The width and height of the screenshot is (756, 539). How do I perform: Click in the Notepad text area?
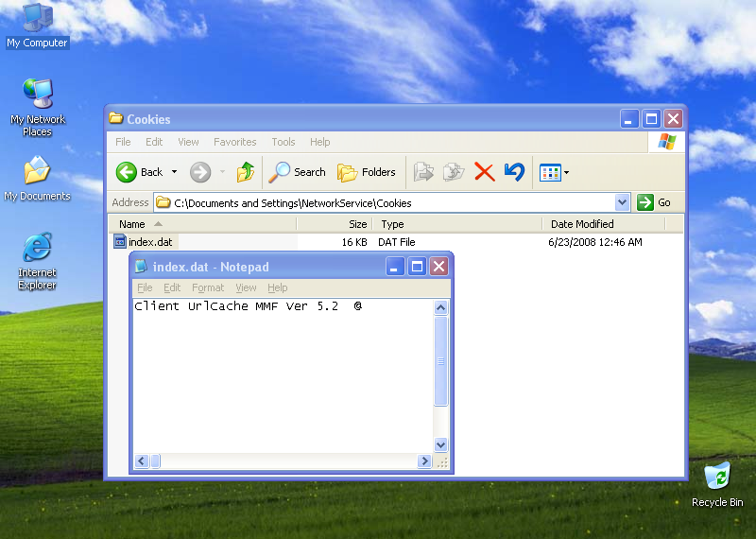(283, 376)
